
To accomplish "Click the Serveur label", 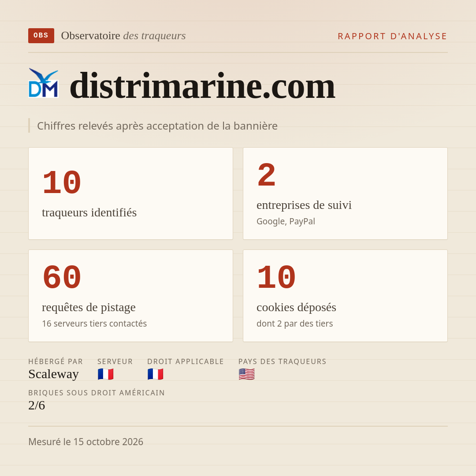I will (x=115, y=361).
